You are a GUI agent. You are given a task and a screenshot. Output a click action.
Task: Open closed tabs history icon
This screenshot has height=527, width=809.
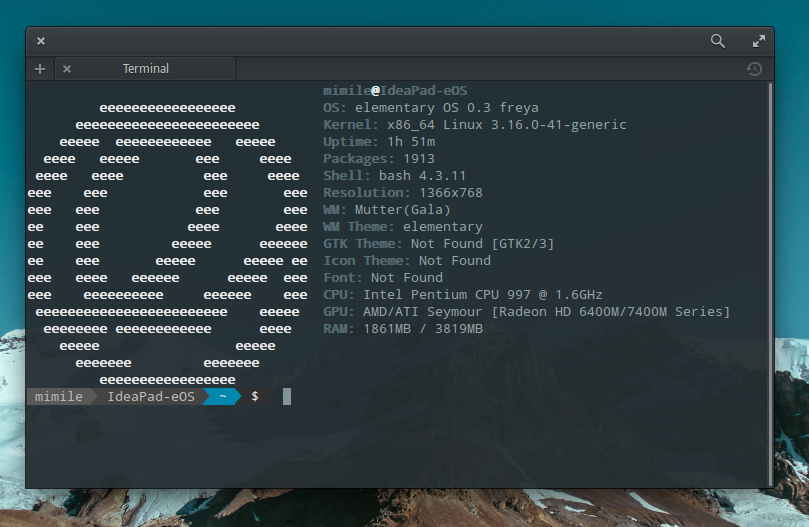tap(754, 69)
